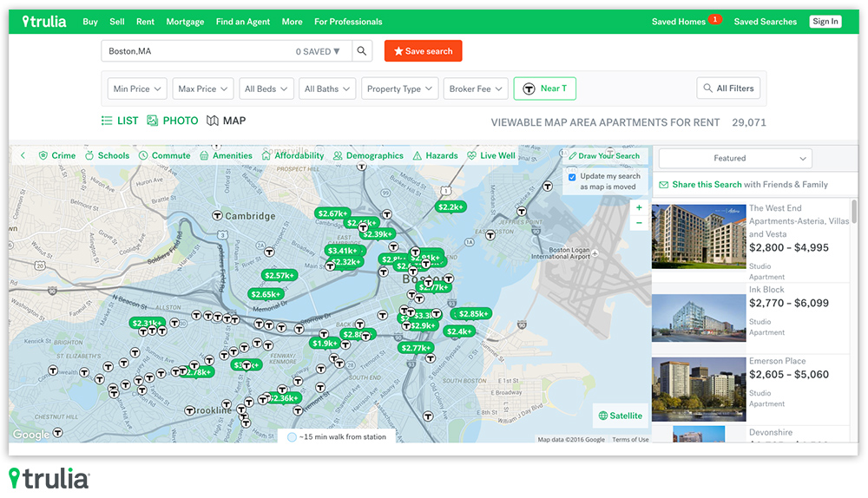The image size is (868, 498).
Task: Click the Sign In button
Action: click(825, 22)
